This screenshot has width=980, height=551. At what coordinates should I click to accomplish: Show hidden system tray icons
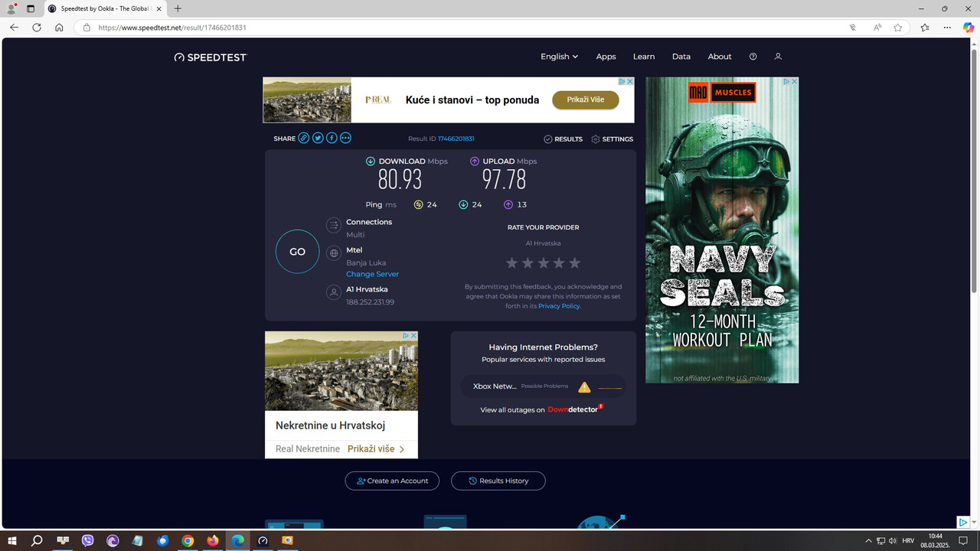coord(868,541)
